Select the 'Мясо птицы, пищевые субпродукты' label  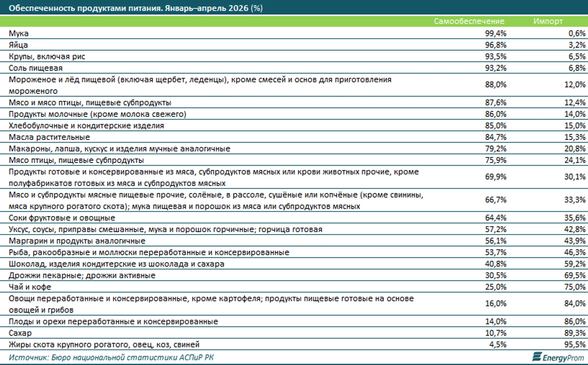tap(76, 160)
